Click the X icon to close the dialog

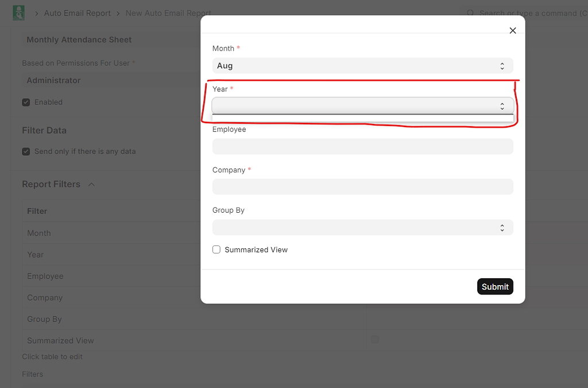coord(512,30)
